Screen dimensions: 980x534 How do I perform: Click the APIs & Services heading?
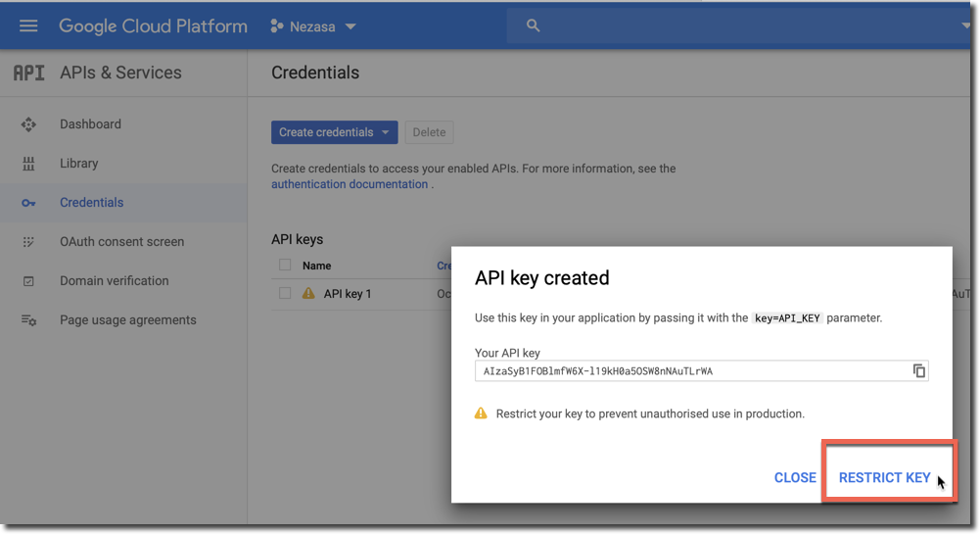[x=120, y=73]
